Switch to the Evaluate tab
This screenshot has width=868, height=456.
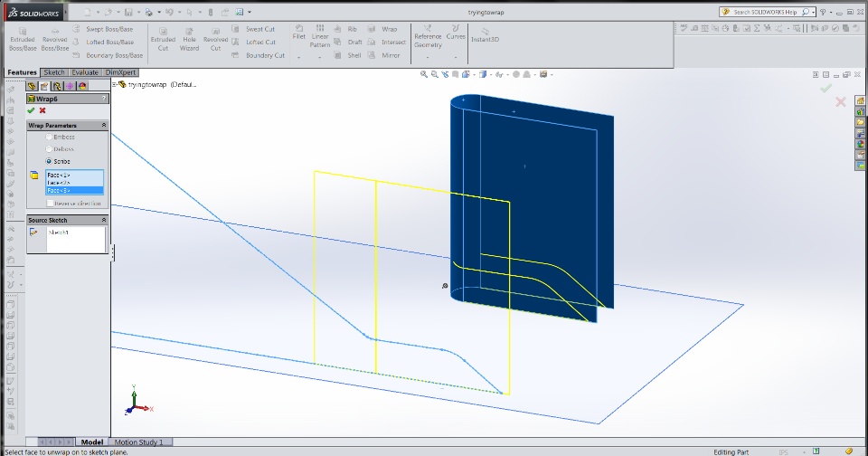tap(85, 72)
